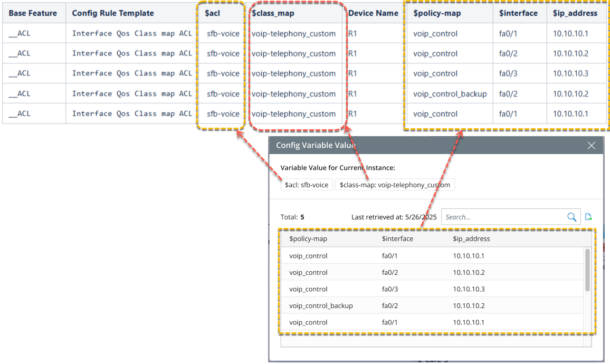The width and height of the screenshot is (610, 364).
Task: Click the $interface header in main table
Action: coord(518,13)
